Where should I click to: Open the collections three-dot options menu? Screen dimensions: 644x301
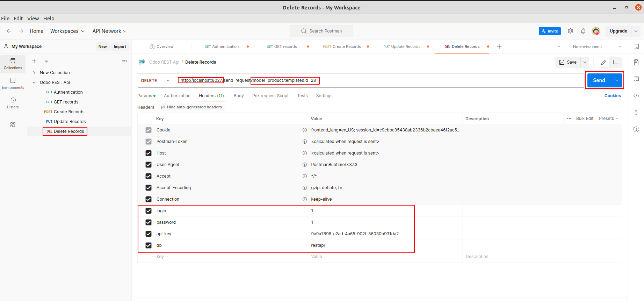(x=125, y=61)
